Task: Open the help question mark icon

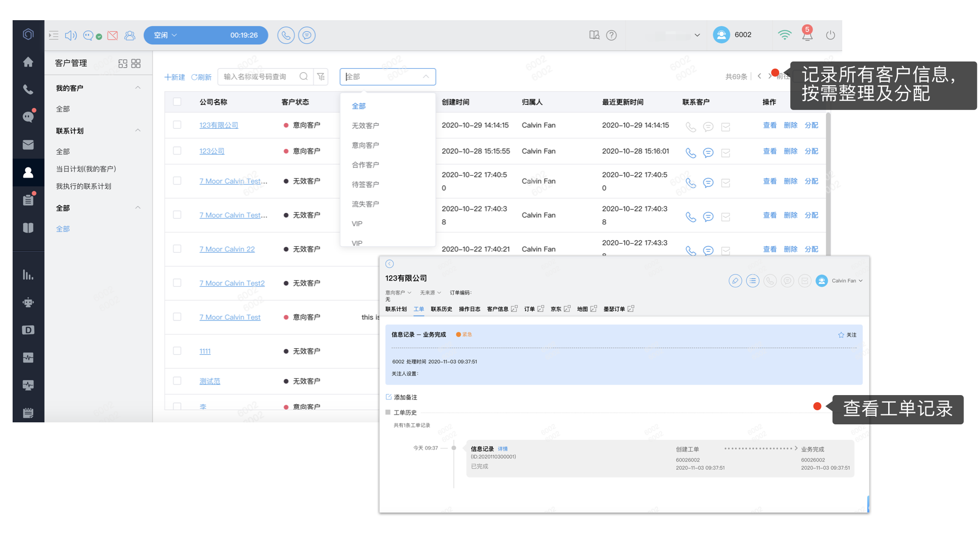Action: point(612,35)
